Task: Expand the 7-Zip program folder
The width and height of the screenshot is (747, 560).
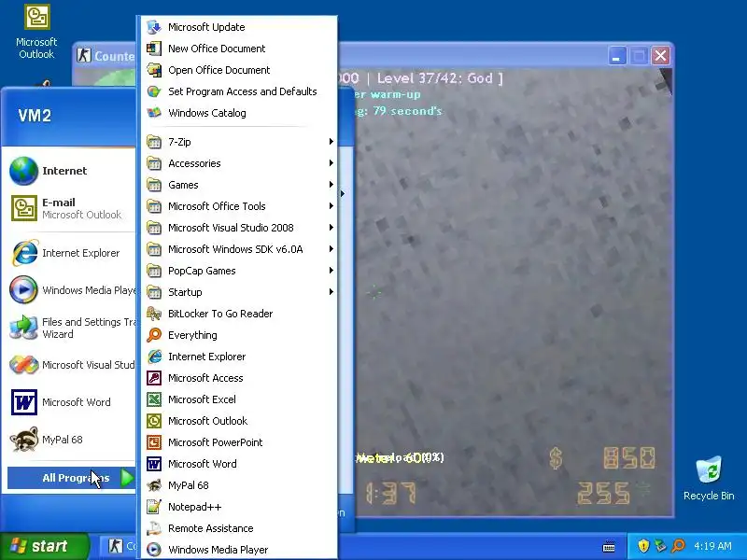Action: 239,142
